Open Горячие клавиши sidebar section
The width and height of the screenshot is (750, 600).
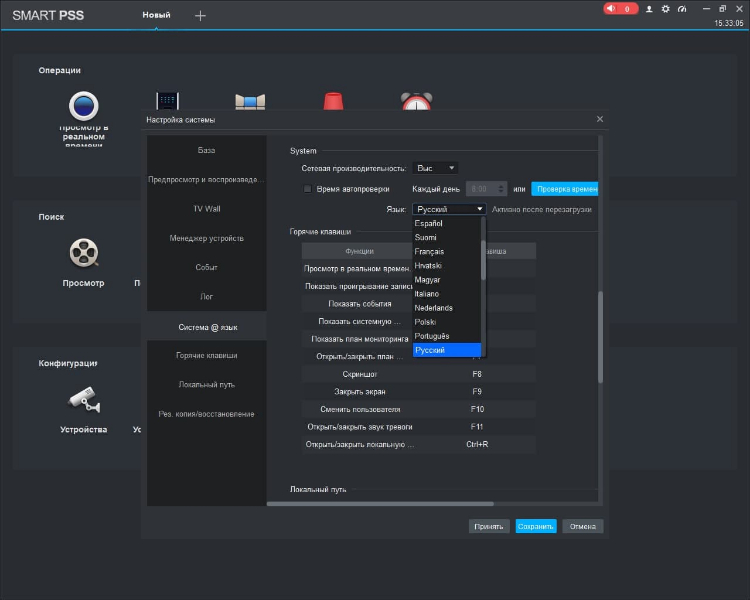tap(207, 356)
